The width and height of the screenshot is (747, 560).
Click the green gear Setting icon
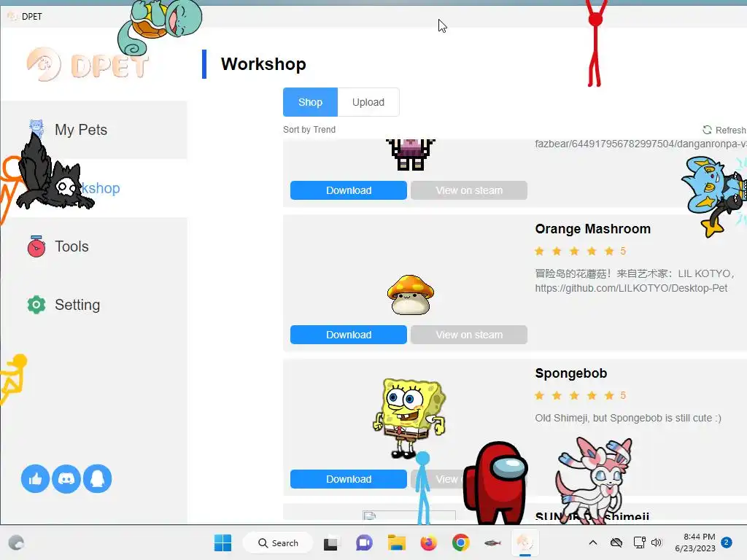click(36, 305)
